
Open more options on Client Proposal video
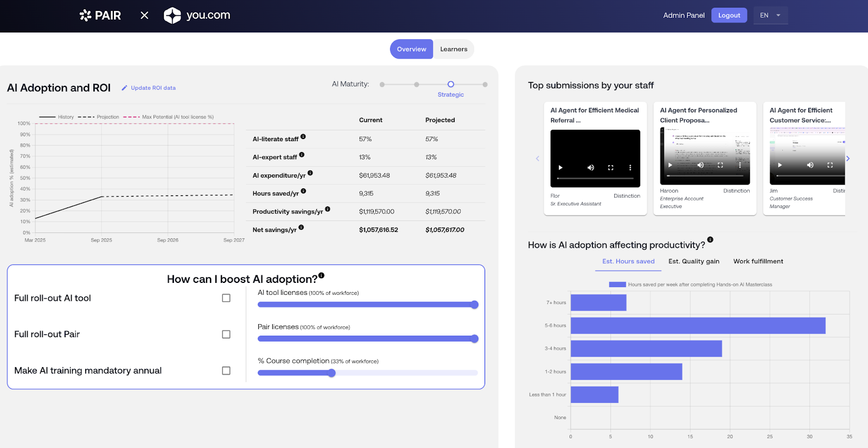tap(740, 165)
